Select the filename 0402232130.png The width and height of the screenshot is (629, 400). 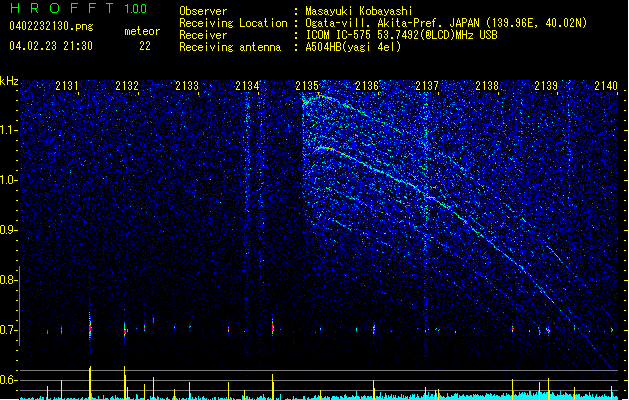51,26
